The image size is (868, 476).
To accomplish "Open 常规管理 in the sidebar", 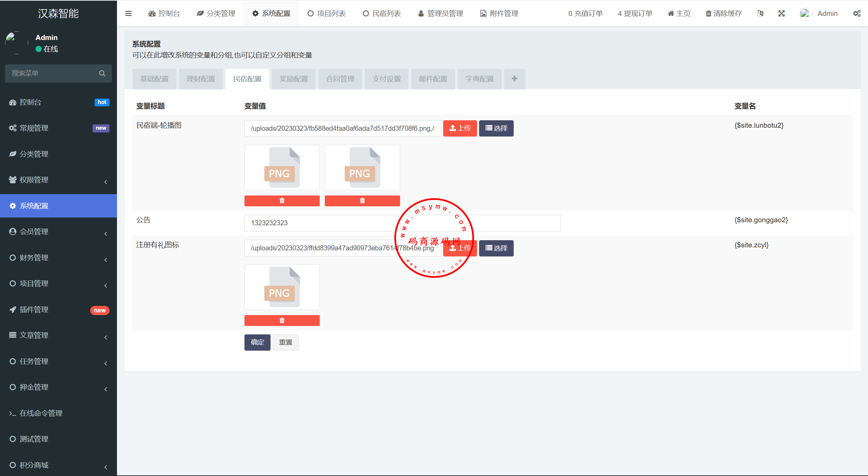I will pyautogui.click(x=58, y=128).
